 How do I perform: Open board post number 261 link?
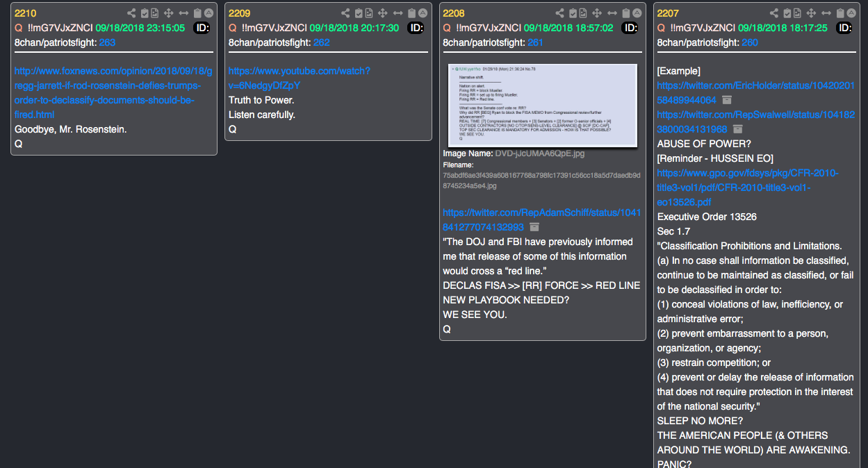[535, 42]
